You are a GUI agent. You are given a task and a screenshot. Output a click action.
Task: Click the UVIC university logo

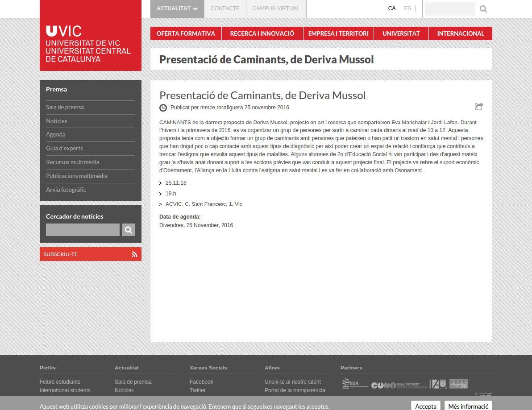[x=90, y=35]
